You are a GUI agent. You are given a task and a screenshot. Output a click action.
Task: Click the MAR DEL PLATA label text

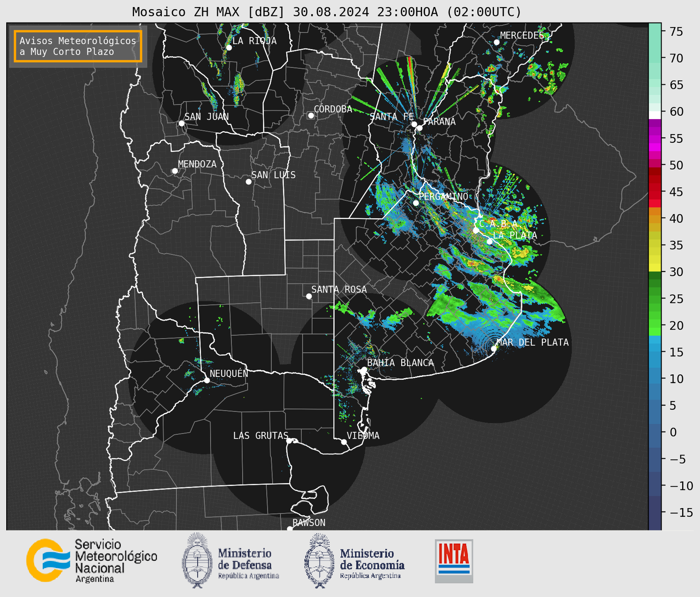(x=532, y=342)
